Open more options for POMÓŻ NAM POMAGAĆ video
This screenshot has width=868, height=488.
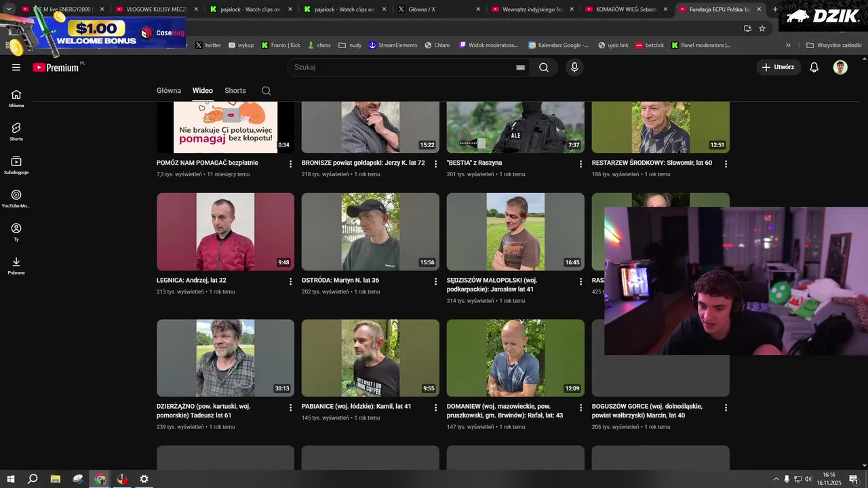(x=291, y=164)
